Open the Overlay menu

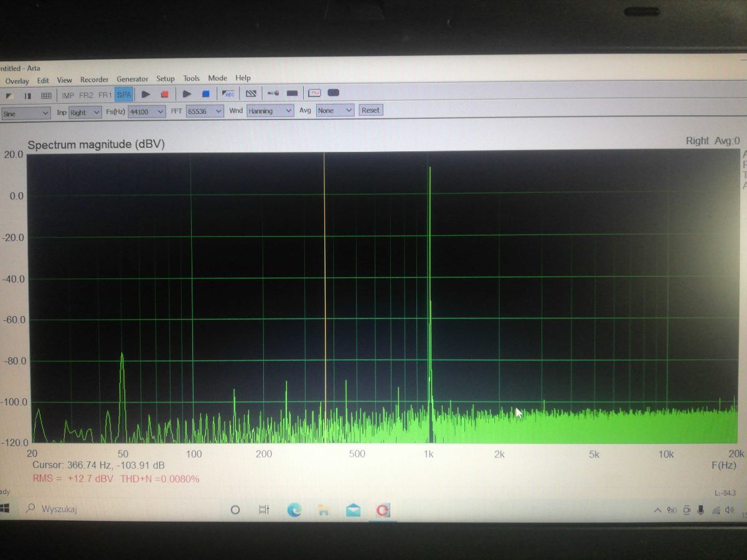17,81
